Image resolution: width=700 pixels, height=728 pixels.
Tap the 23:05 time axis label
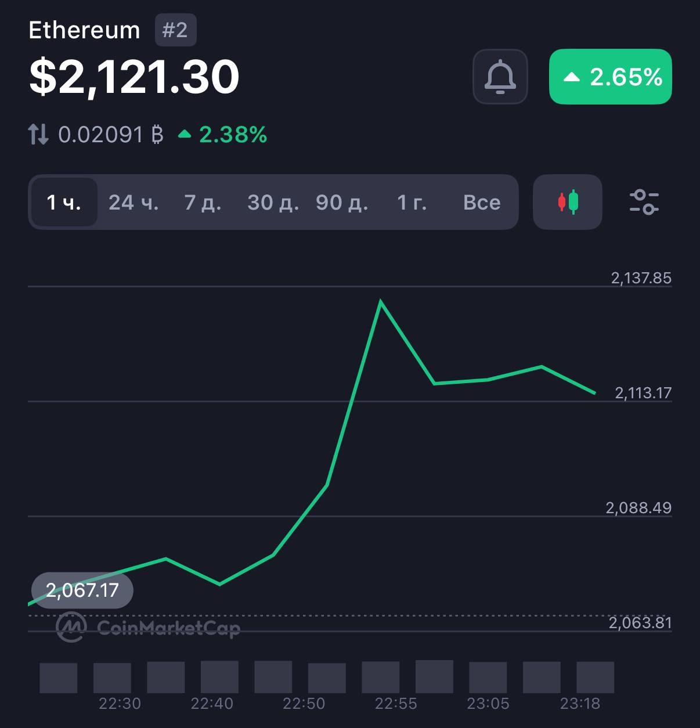(488, 704)
